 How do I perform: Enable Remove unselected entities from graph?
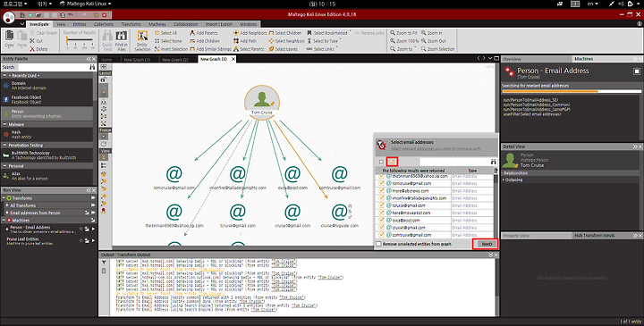378,244
